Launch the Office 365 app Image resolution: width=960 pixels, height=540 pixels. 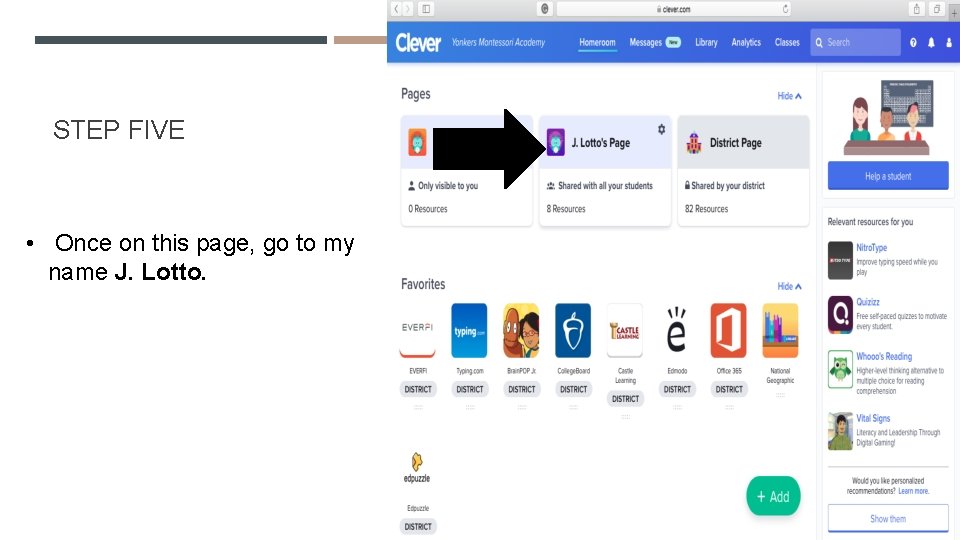point(729,330)
